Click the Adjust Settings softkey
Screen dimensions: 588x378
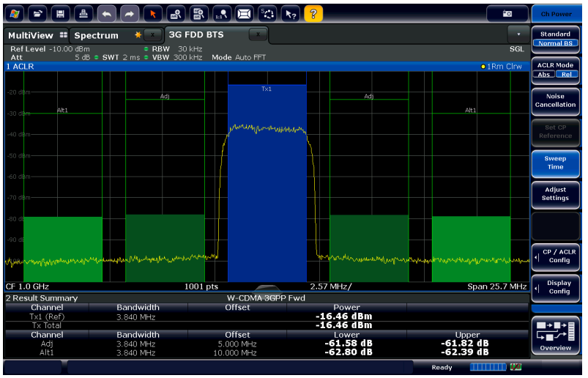(555, 194)
